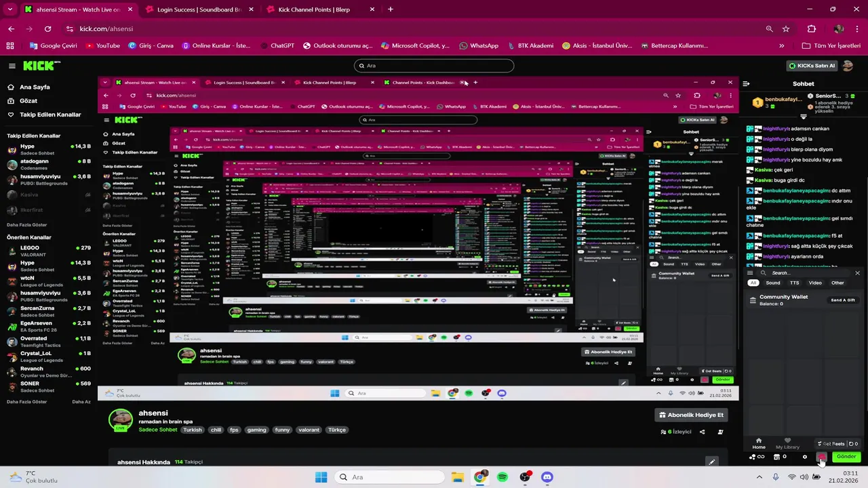The width and height of the screenshot is (868, 488).
Task: Click the Blerp Search field
Action: [804, 273]
